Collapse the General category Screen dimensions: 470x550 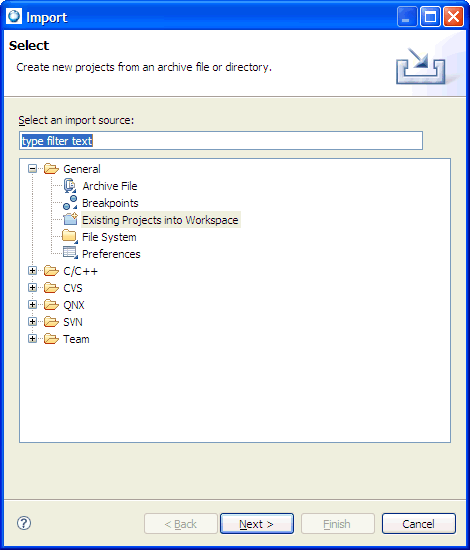tap(32, 169)
